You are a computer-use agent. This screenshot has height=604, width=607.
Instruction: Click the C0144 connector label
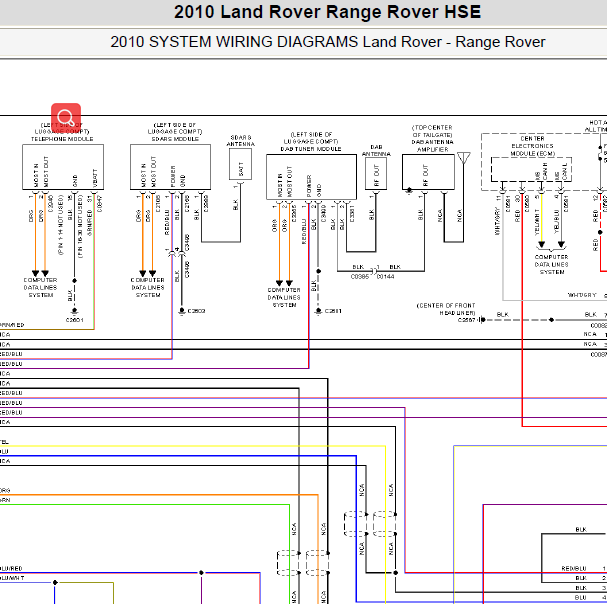pyautogui.click(x=385, y=276)
